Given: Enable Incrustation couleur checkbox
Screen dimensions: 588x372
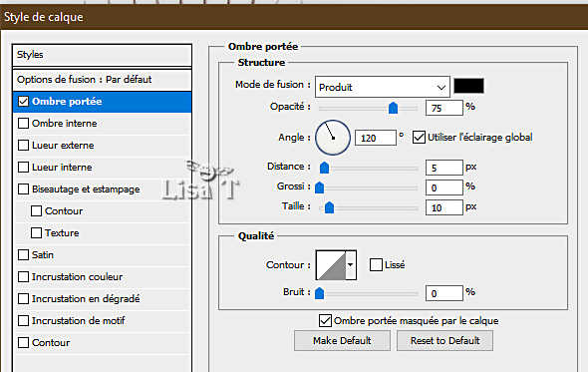Looking at the screenshot, I should click(23, 276).
